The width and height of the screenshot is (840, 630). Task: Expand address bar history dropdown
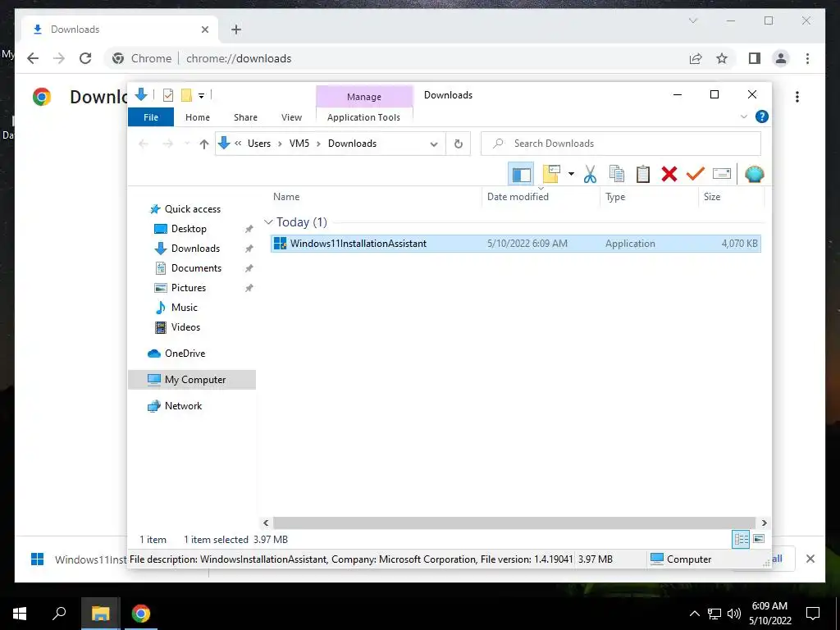(x=434, y=144)
